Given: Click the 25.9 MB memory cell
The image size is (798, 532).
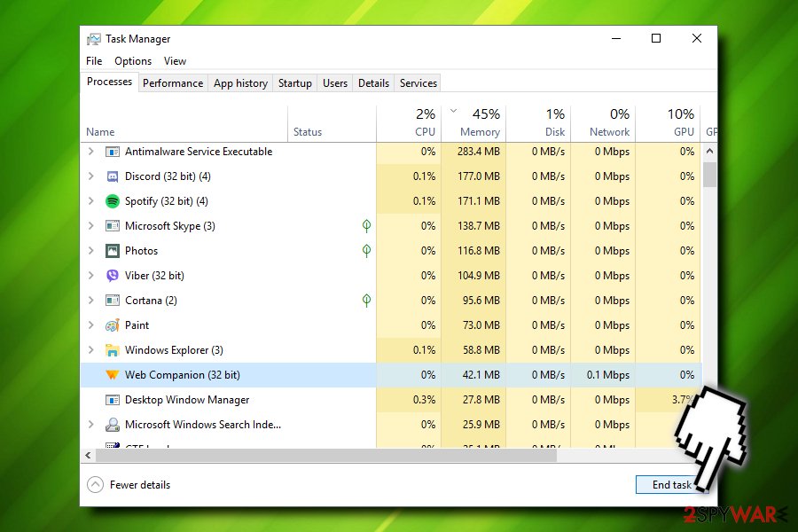Looking at the screenshot, I should (473, 425).
